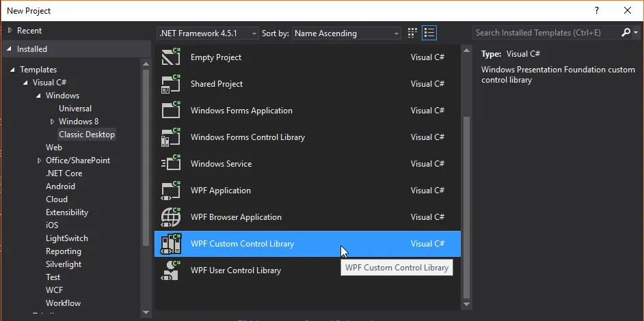Click the WPF Custom Control Library icon

[171, 244]
